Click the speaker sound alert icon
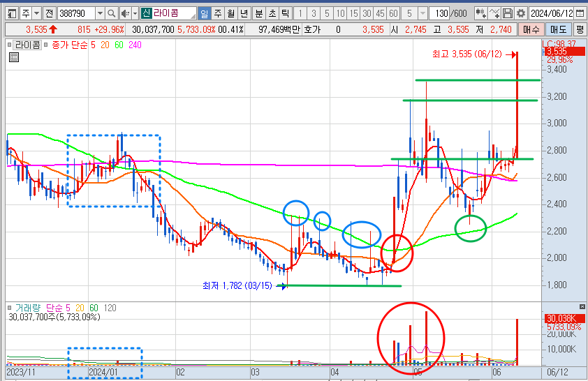The image size is (588, 381). 125,14
